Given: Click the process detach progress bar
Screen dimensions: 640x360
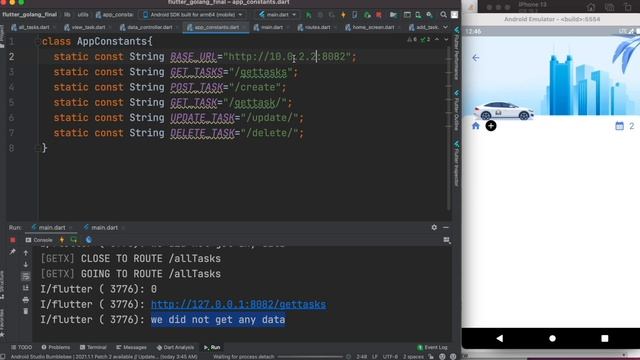Looking at the screenshot, I should click(310, 357).
